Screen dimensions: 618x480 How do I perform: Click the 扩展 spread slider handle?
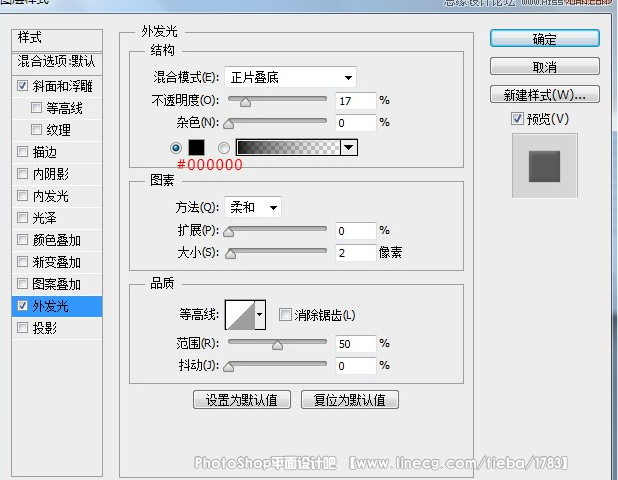(x=229, y=232)
